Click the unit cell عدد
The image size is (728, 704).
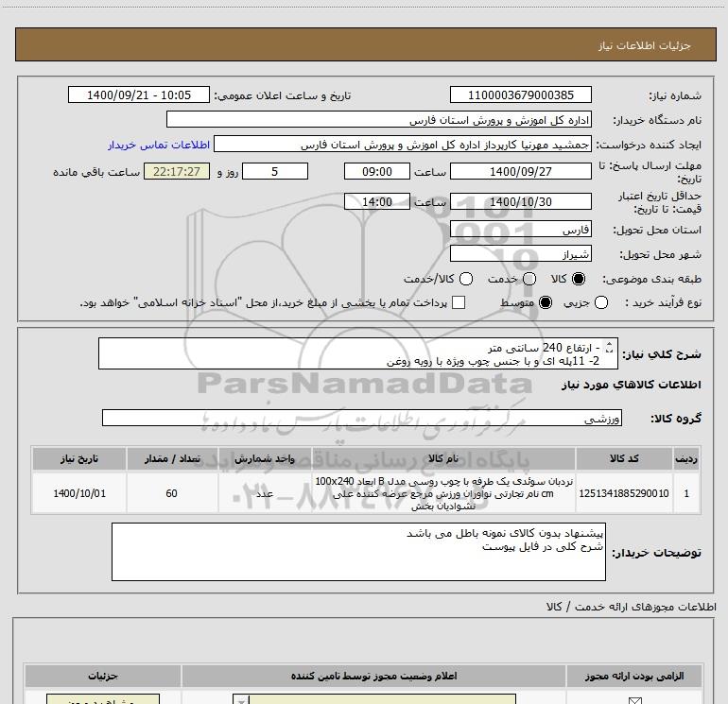(x=265, y=493)
